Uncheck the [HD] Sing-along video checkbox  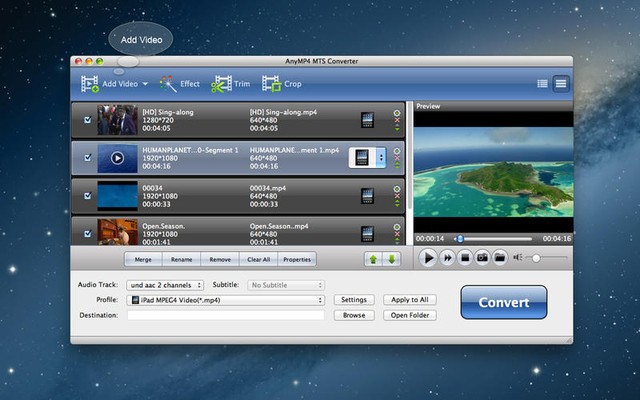coord(87,120)
